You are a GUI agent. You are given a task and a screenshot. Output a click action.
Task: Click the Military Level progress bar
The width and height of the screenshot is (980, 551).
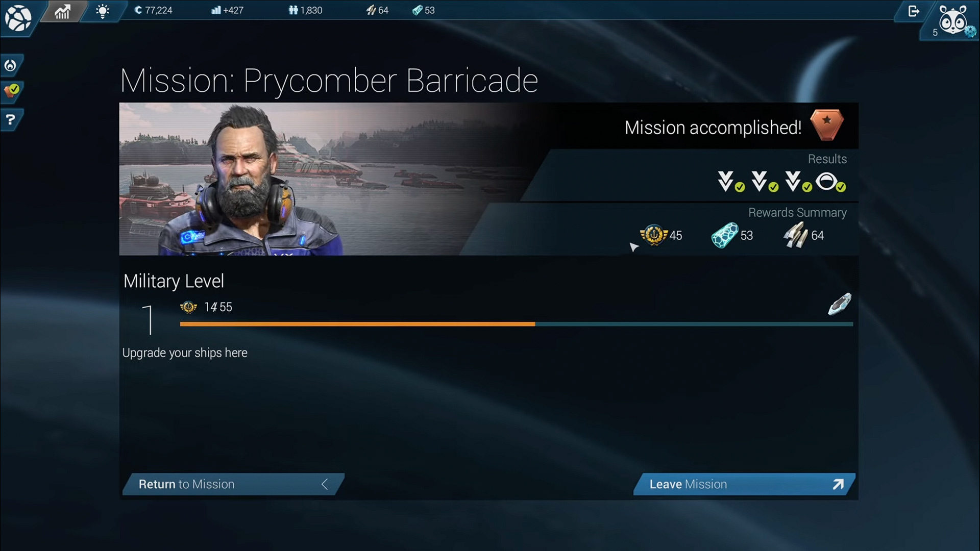[x=516, y=324]
